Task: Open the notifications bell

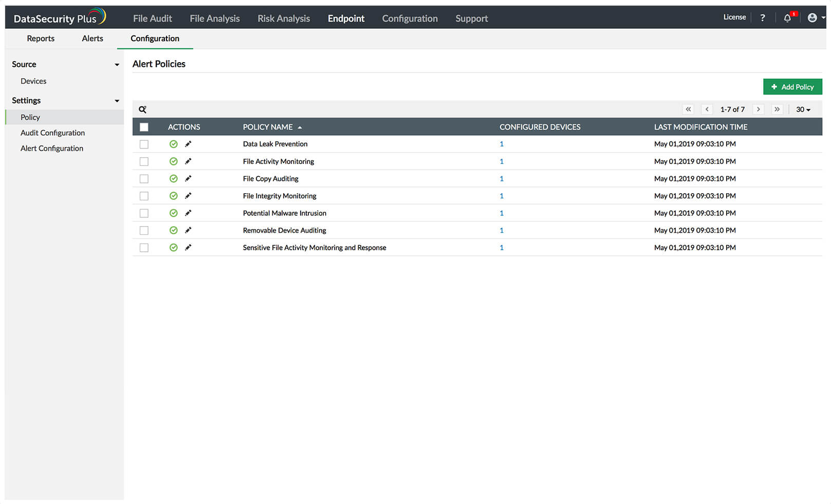Action: [x=787, y=18]
